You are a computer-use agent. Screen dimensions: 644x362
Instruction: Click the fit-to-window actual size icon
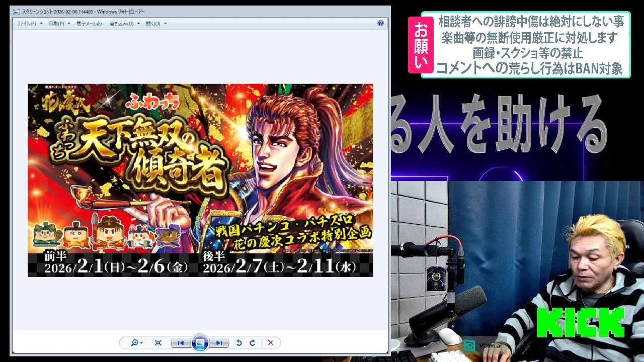point(158,343)
